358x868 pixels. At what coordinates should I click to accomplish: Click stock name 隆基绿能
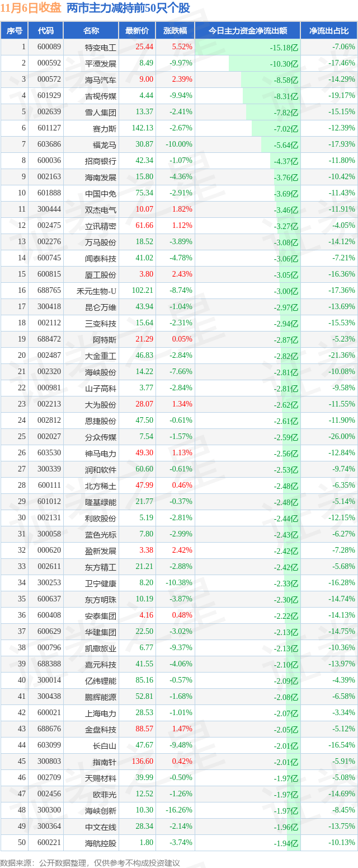101,502
